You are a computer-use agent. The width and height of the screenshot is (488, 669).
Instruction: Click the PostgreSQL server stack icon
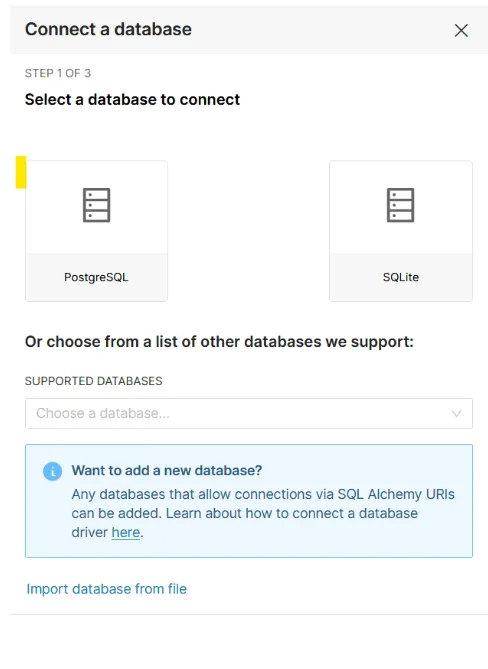coord(96,205)
